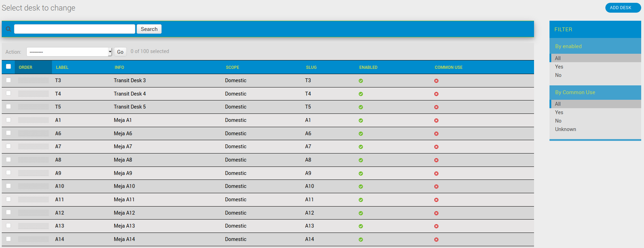Click the red common use icon for T4

click(436, 94)
